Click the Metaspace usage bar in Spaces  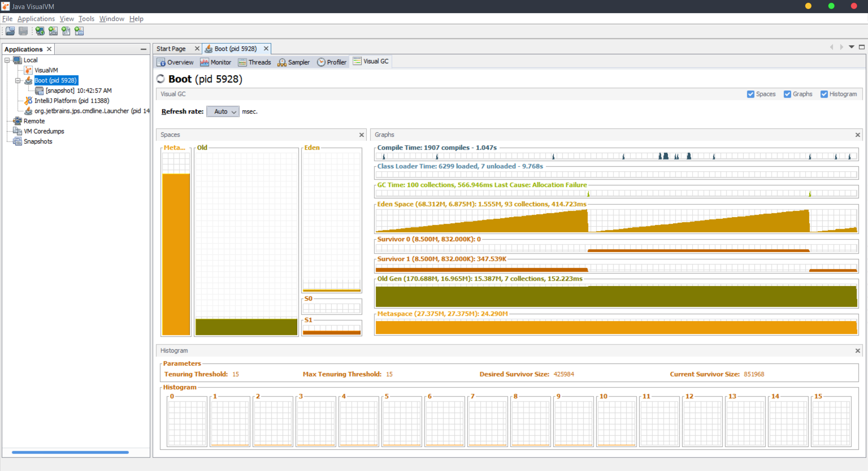coord(176,254)
